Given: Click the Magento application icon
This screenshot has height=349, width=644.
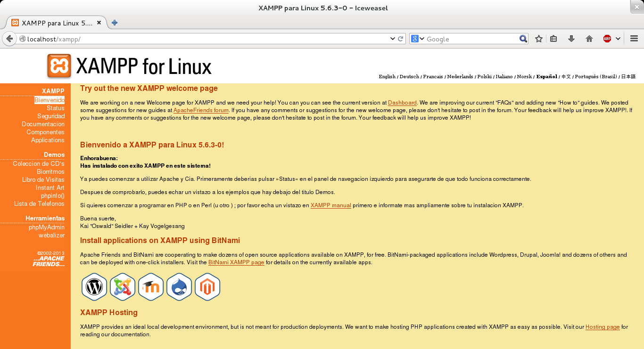Looking at the screenshot, I should [207, 287].
